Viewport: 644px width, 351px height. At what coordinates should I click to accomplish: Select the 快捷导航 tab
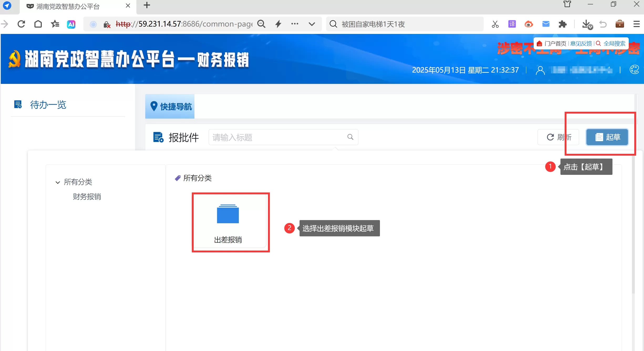click(170, 106)
